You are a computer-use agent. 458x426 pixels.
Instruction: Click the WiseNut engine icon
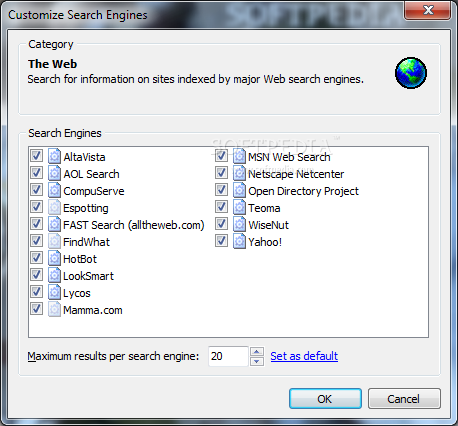[x=239, y=224]
